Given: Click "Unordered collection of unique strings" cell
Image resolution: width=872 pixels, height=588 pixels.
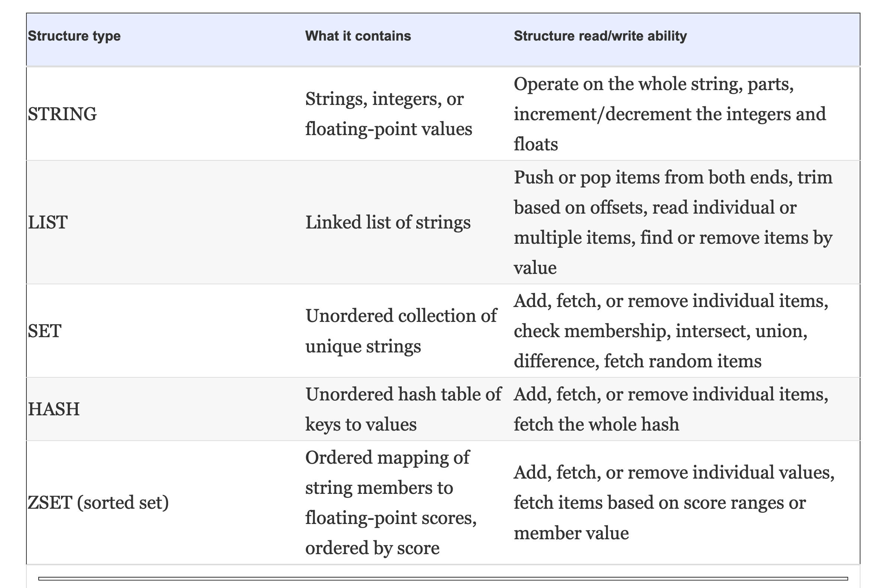Looking at the screenshot, I should [x=401, y=331].
